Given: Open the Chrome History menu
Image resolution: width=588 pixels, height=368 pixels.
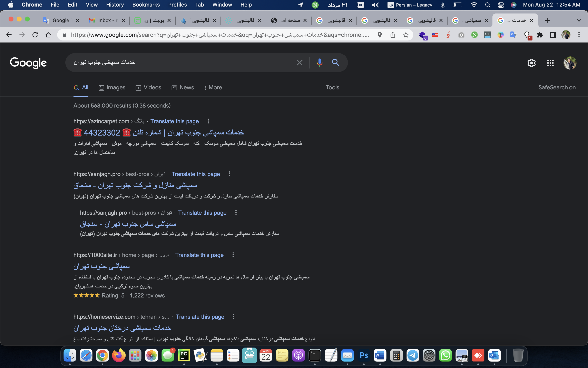Looking at the screenshot, I should point(115,5).
